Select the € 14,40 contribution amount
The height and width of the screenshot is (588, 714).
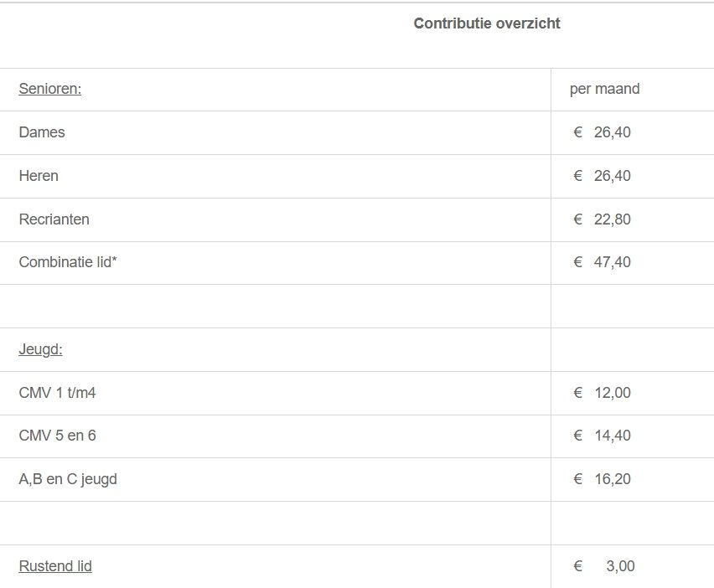(603, 436)
